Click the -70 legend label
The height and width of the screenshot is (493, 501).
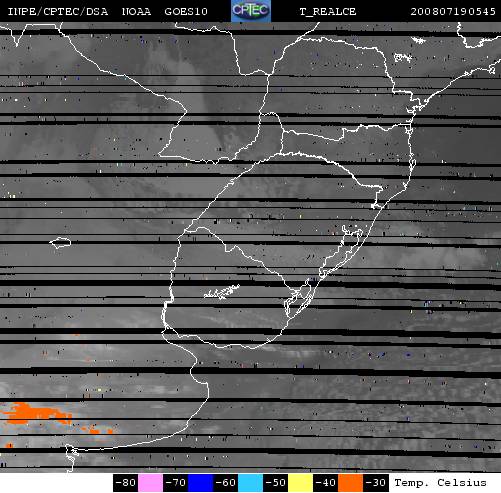(175, 483)
